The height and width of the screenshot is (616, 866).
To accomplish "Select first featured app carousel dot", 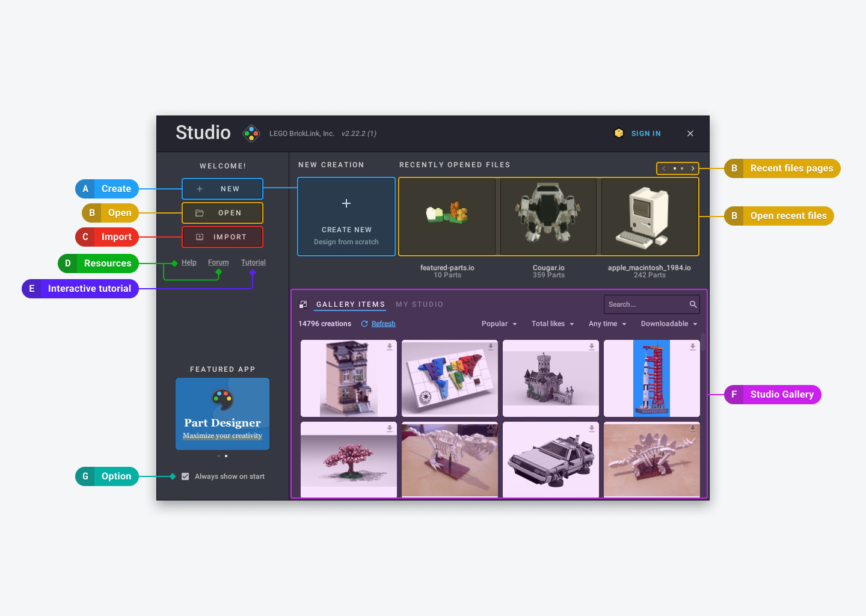I will 219,456.
